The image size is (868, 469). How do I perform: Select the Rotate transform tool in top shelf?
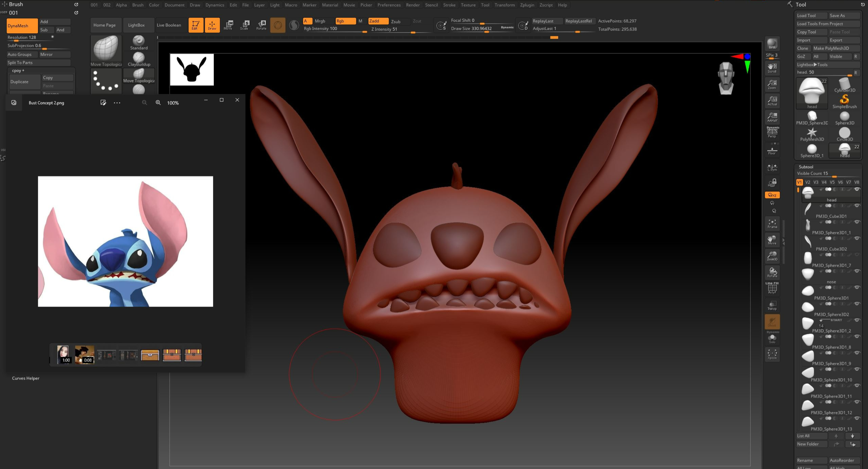[x=261, y=25]
